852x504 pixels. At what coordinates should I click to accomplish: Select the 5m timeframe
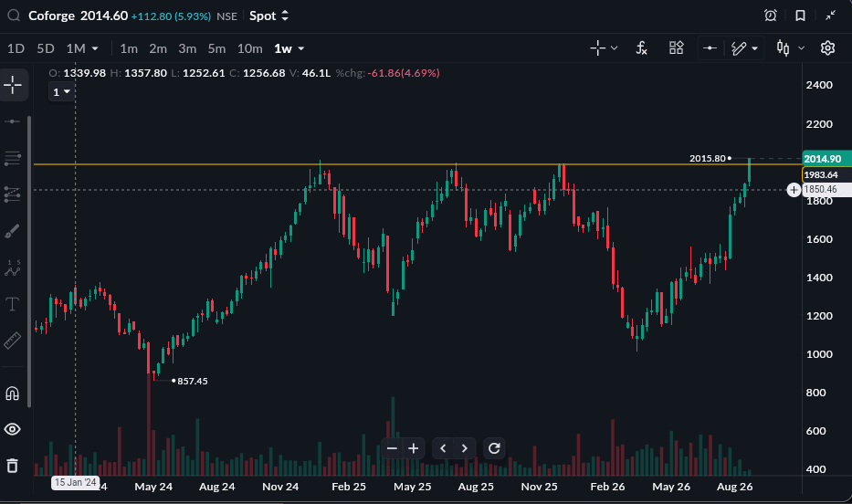tap(216, 49)
